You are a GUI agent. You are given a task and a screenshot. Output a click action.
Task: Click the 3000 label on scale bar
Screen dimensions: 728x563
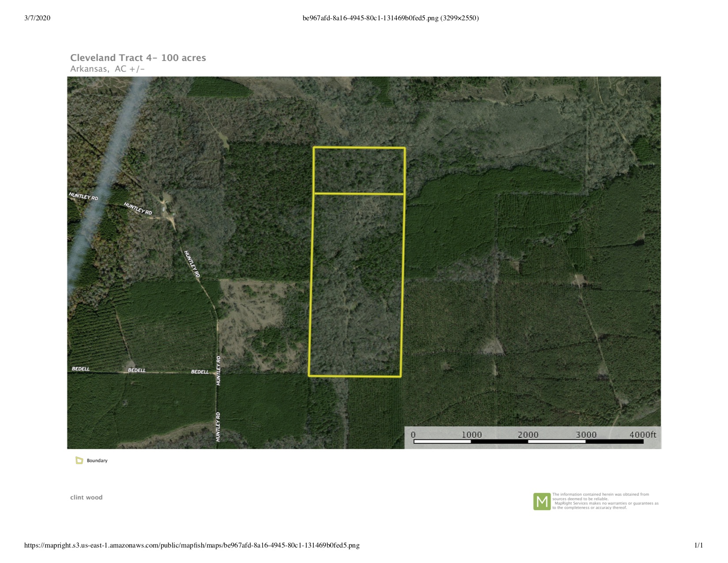click(585, 435)
